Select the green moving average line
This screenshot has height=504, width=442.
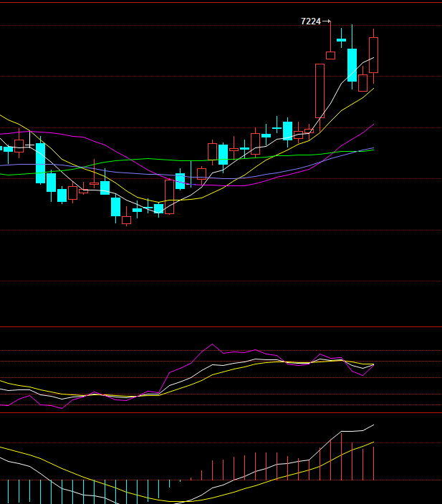click(x=143, y=159)
